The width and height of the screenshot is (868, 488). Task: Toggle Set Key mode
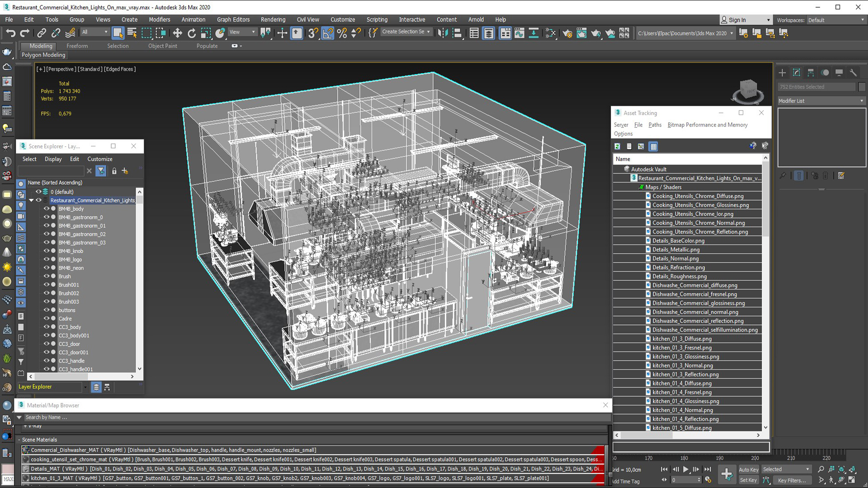click(749, 480)
